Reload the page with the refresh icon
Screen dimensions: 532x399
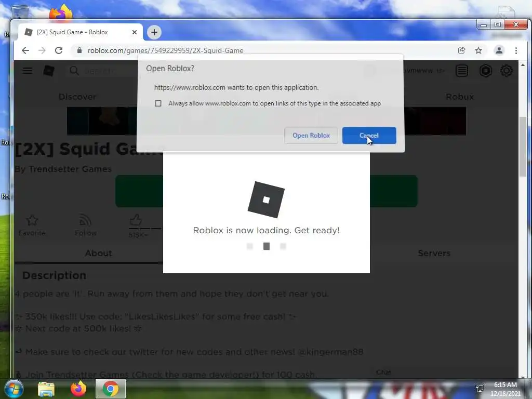(59, 50)
